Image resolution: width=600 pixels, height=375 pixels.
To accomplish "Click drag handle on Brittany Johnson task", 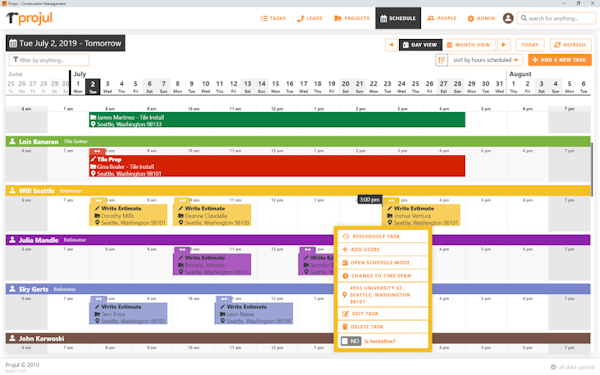I will pos(182,250).
